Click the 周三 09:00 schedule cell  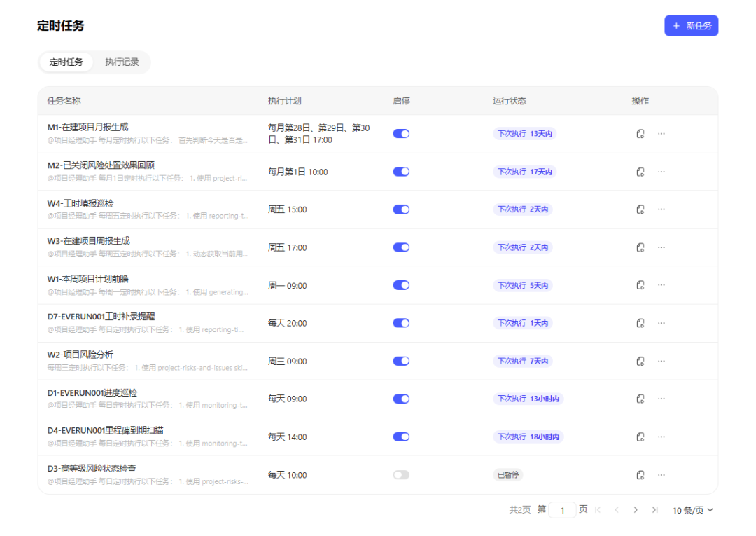point(288,362)
